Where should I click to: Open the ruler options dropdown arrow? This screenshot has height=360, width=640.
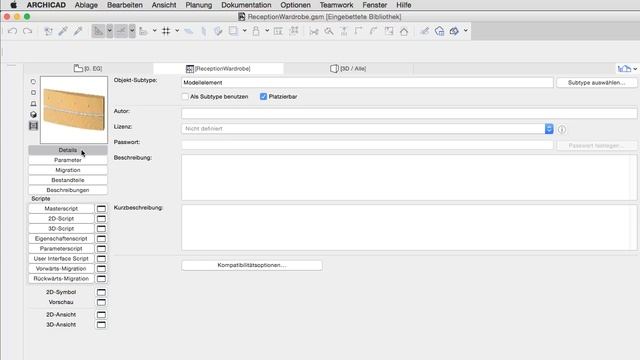tap(155, 31)
